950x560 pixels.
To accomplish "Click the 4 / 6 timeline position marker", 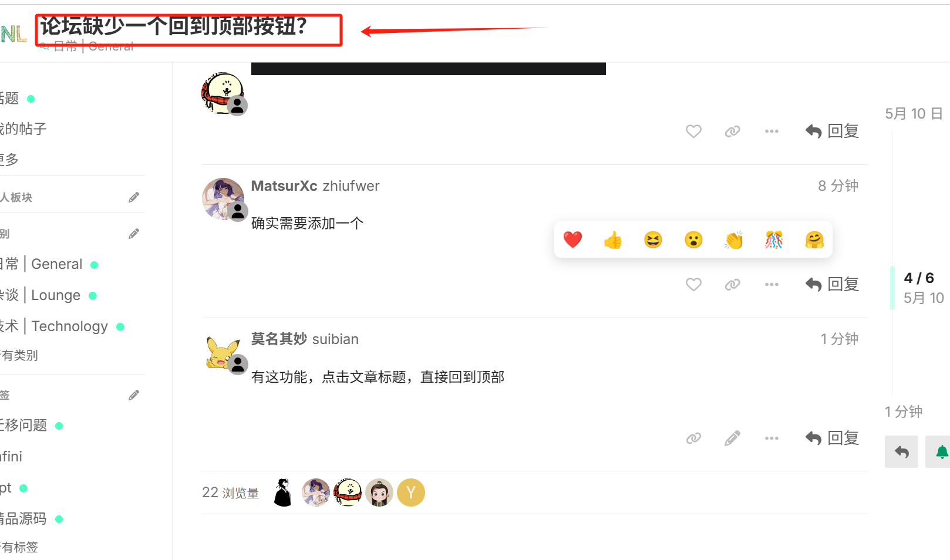I will [x=919, y=278].
